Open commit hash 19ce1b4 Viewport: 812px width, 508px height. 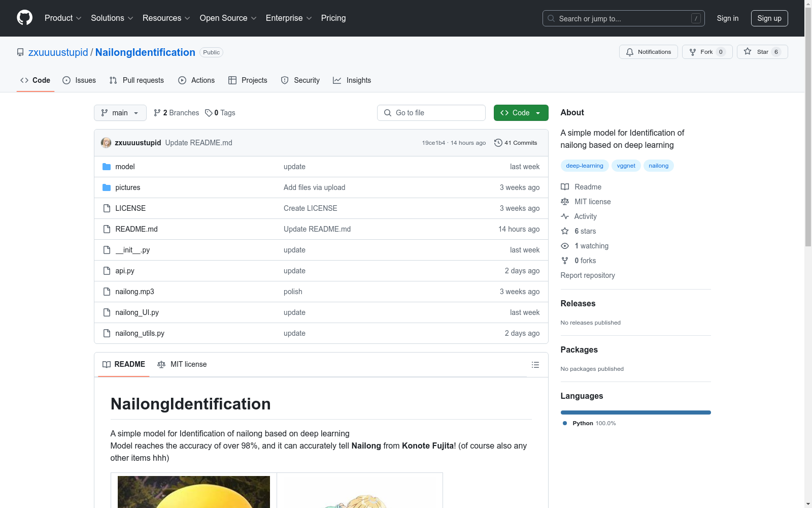[x=433, y=143]
